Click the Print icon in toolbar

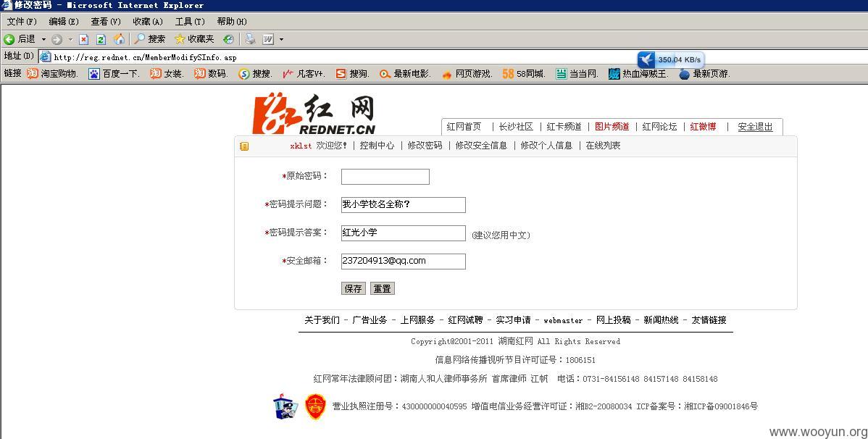pyautogui.click(x=250, y=39)
